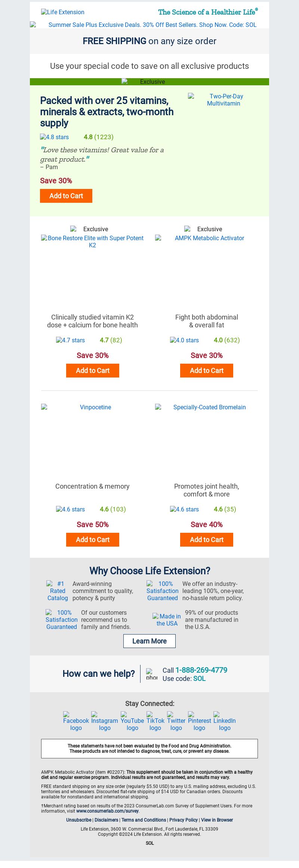Visit the Pinterest logo link
Viewport: 299px width, 868px height.
click(x=199, y=721)
